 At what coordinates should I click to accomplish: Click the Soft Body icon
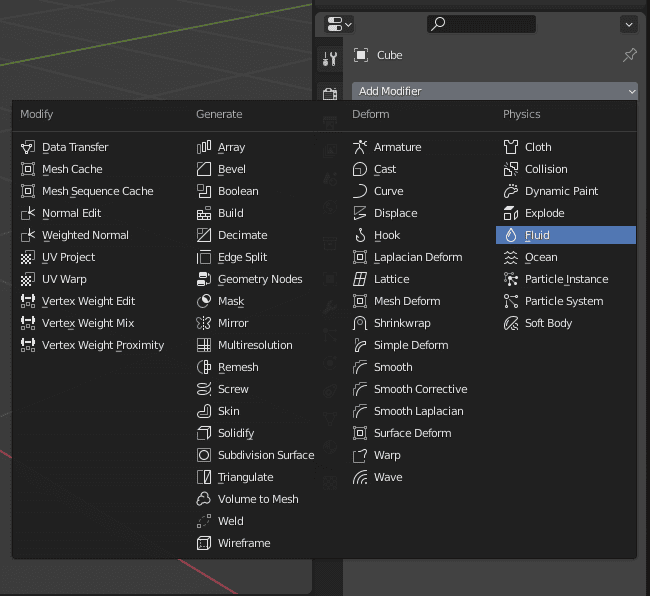511,323
